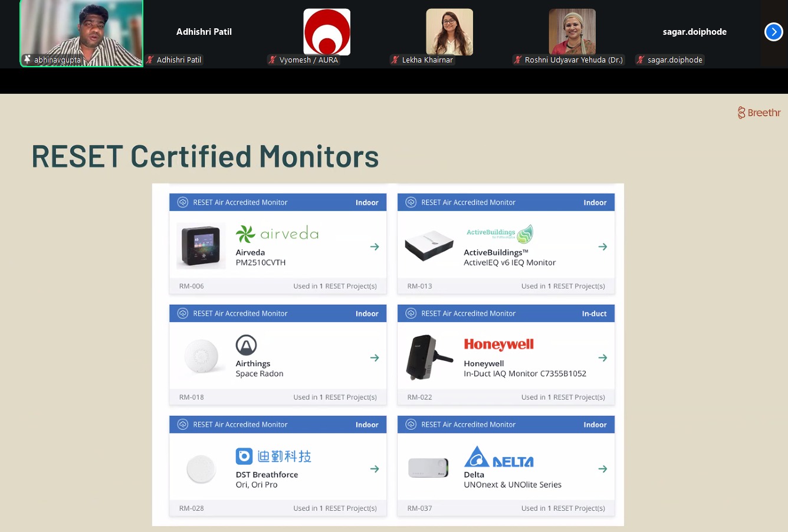Click the ActiveBuildings leaf logo
788x532 pixels.
tap(524, 234)
